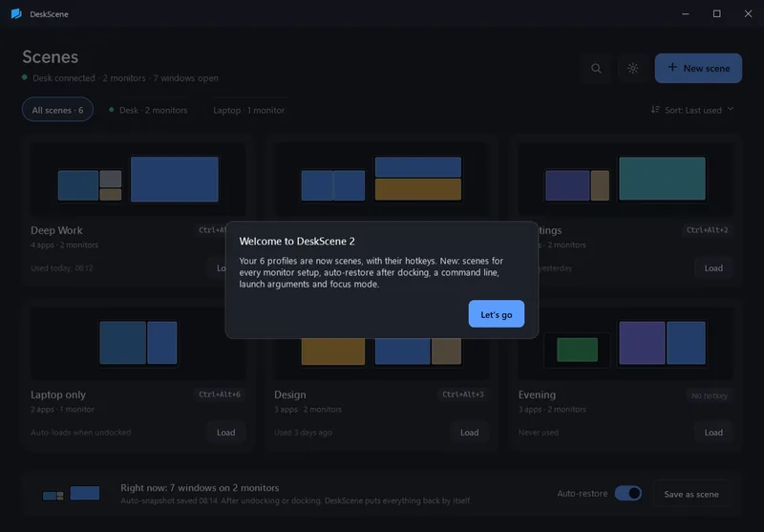Create a New scene
The width and height of the screenshot is (764, 532).
pyautogui.click(x=698, y=68)
